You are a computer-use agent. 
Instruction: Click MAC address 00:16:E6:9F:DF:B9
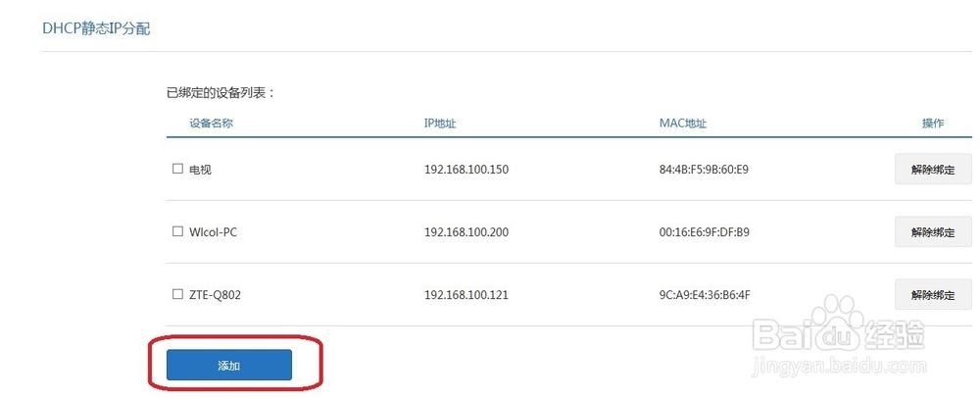[x=704, y=232]
